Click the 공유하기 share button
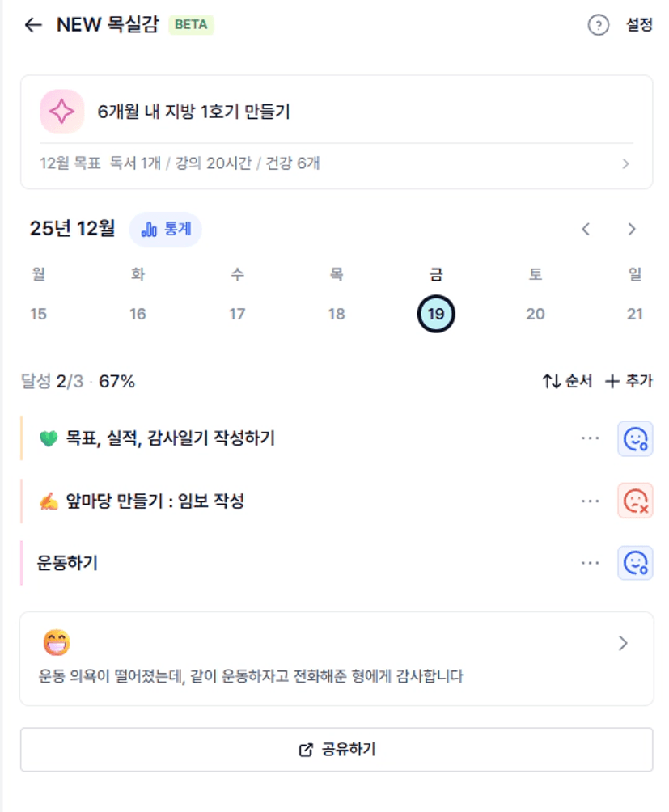 pyautogui.click(x=337, y=750)
